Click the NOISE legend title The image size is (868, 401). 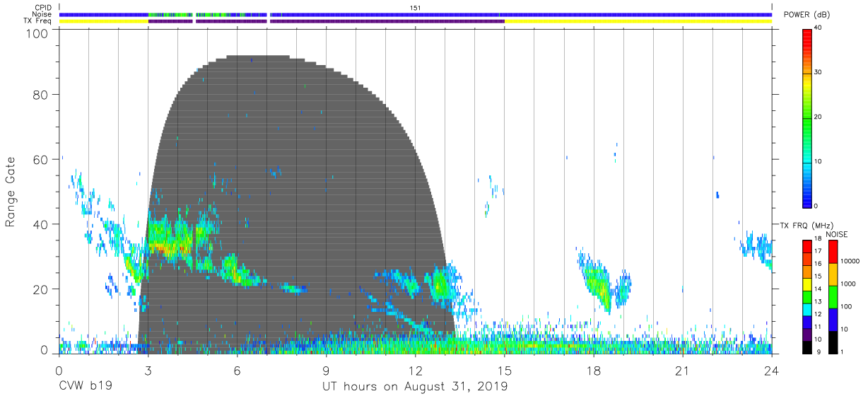(x=837, y=234)
